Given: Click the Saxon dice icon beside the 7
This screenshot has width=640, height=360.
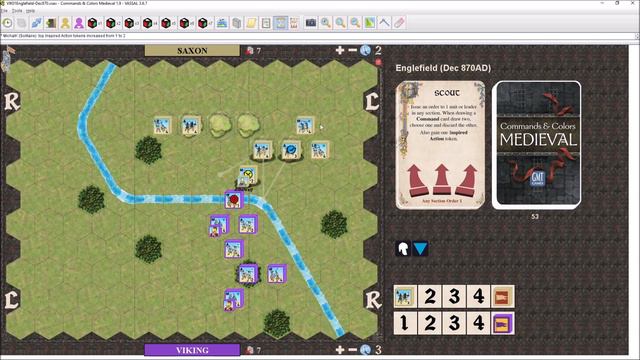Looking at the screenshot, I should pyautogui.click(x=250, y=51).
